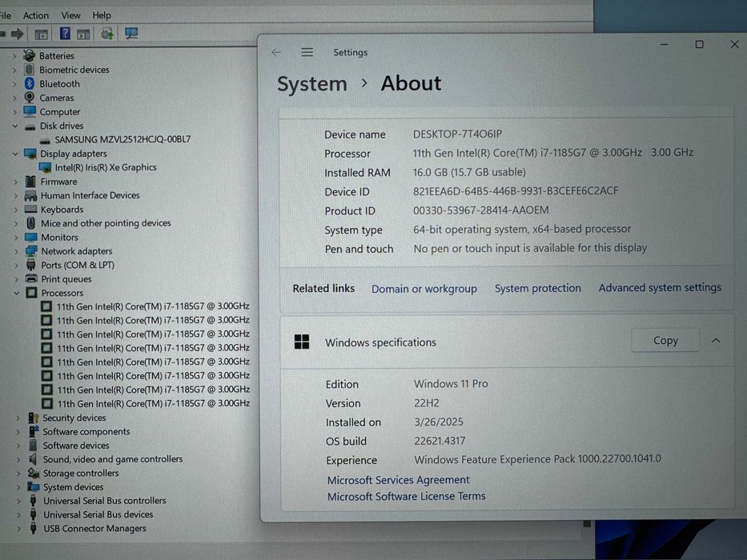Click the Batteries category icon
Image resolution: width=747 pixels, height=560 pixels.
pos(29,55)
